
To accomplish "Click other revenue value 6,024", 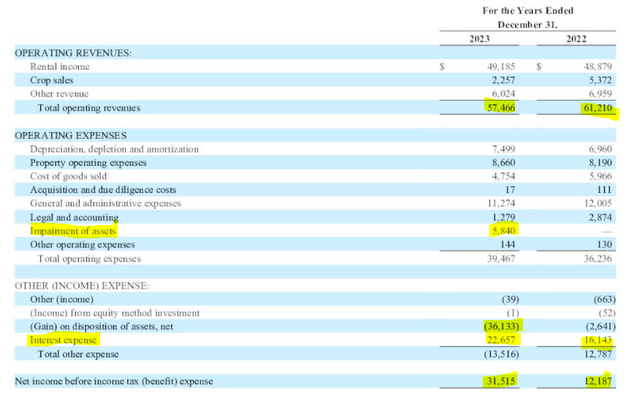I will click(x=503, y=94).
